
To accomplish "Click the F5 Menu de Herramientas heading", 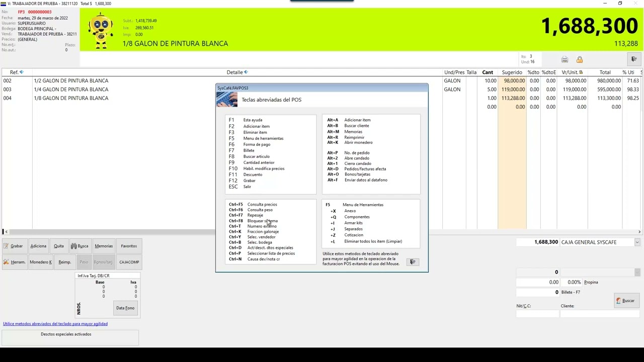I will [x=354, y=205].
